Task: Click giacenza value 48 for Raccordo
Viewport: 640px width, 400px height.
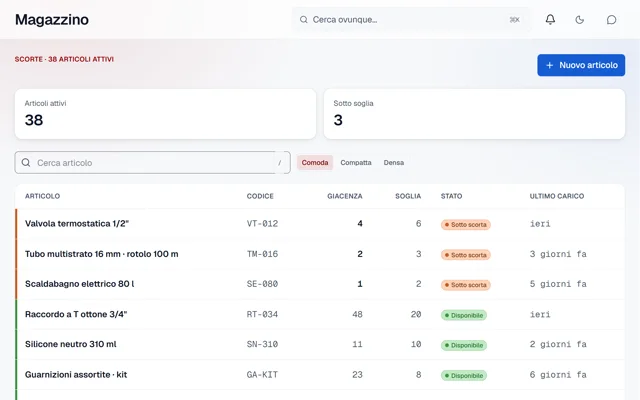Action: tap(357, 314)
